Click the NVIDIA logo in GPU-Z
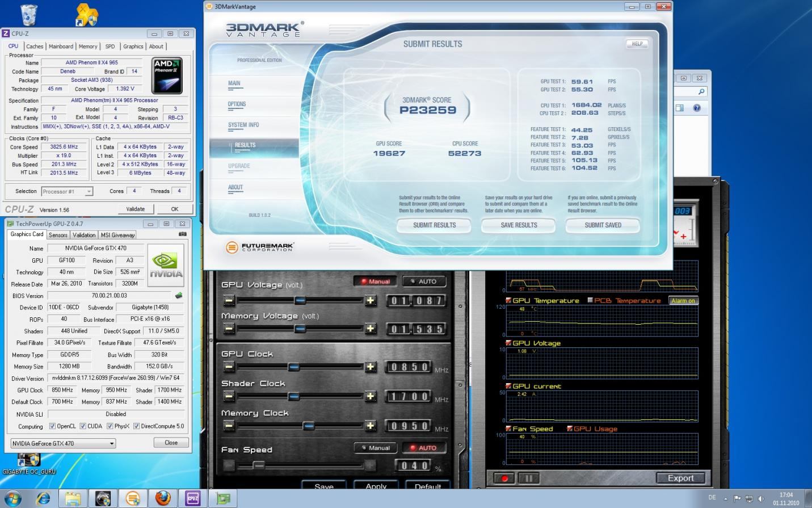The height and width of the screenshot is (508, 812). (x=166, y=266)
